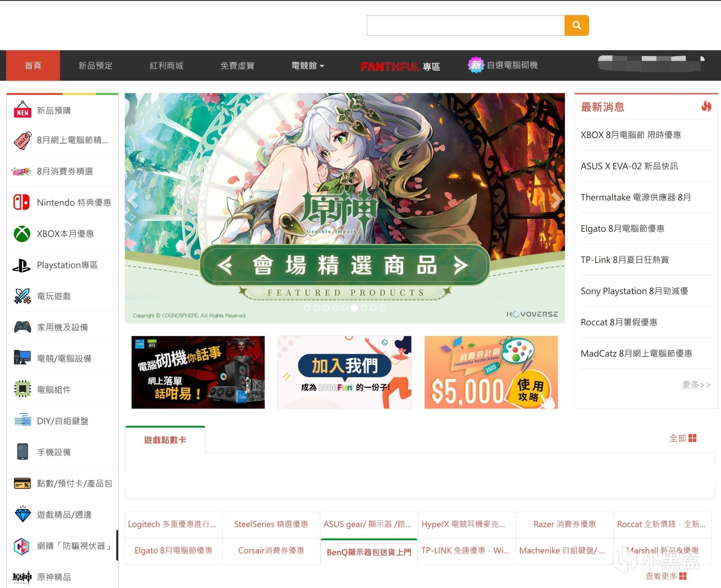
Task: Expand the 電競館 dropdown menu
Action: tap(307, 66)
